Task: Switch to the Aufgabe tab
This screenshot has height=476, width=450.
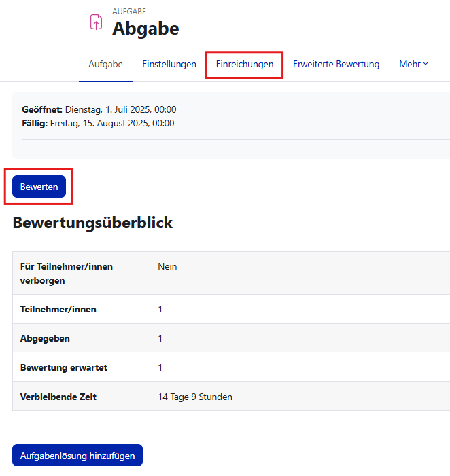Action: coord(105,65)
